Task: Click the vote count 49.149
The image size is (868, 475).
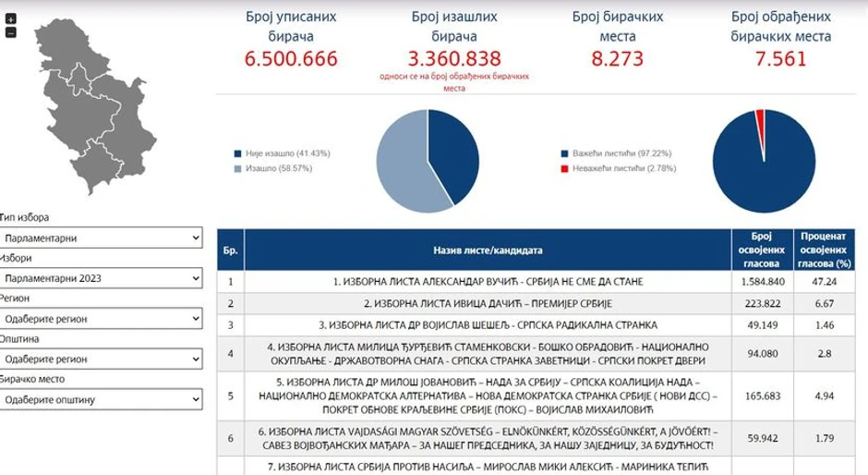Action: [763, 325]
